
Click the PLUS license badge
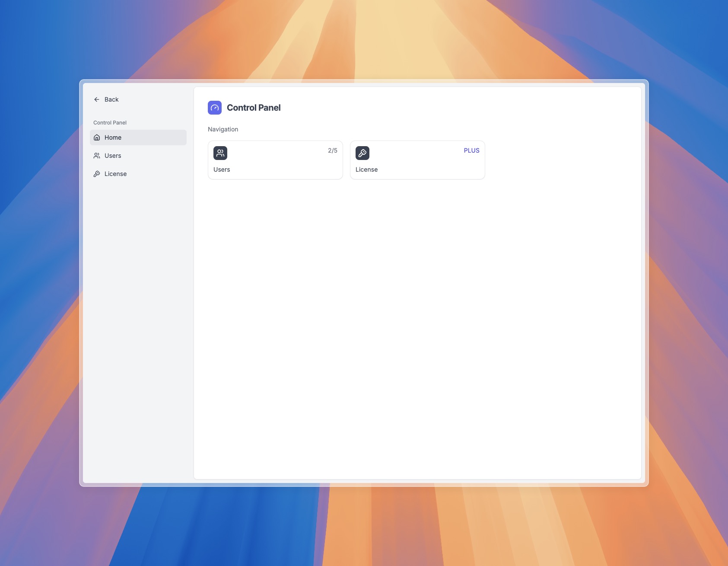[471, 150]
